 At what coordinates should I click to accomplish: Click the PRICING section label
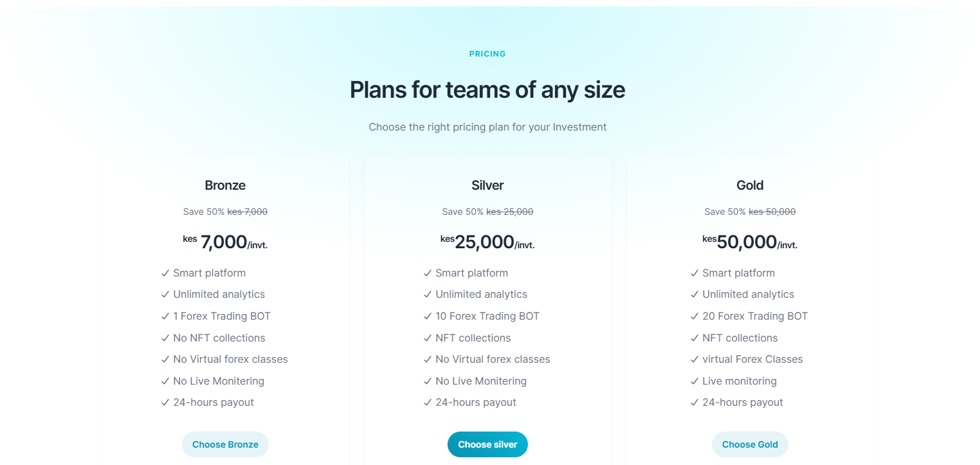(487, 54)
